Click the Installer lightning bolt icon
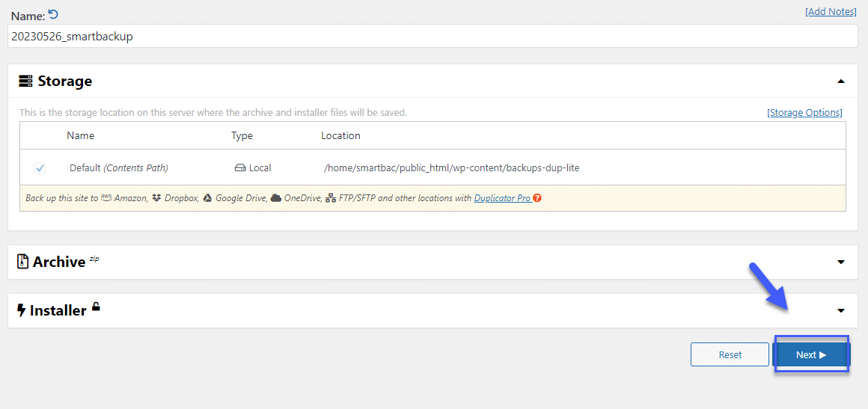The width and height of the screenshot is (868, 409). [x=22, y=310]
